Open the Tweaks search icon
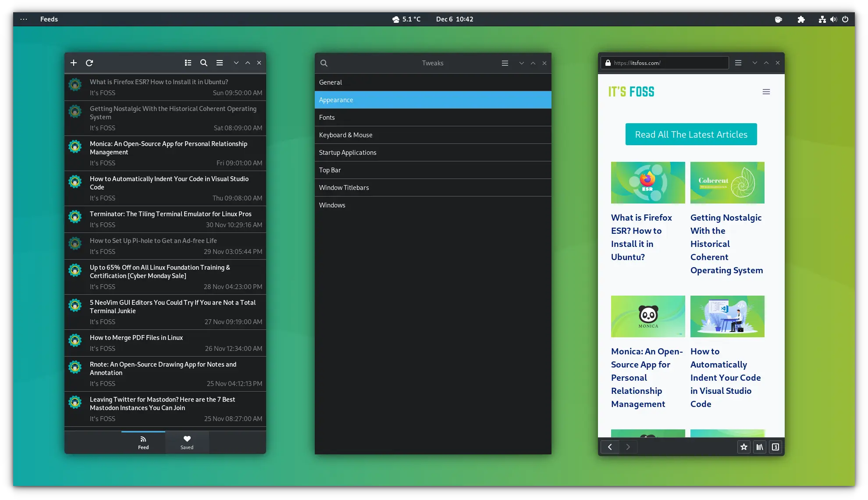The width and height of the screenshot is (868, 500). click(324, 63)
